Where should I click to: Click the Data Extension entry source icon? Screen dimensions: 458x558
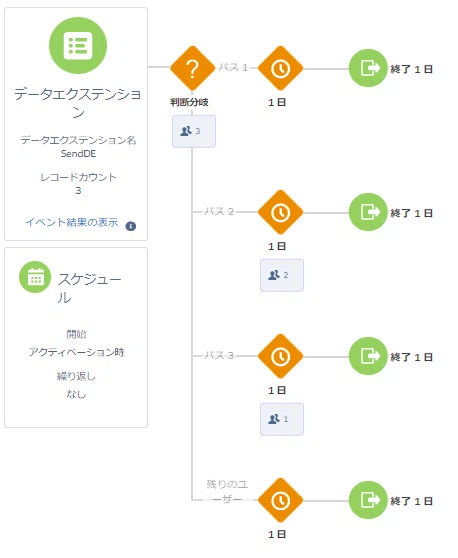pyautogui.click(x=78, y=46)
